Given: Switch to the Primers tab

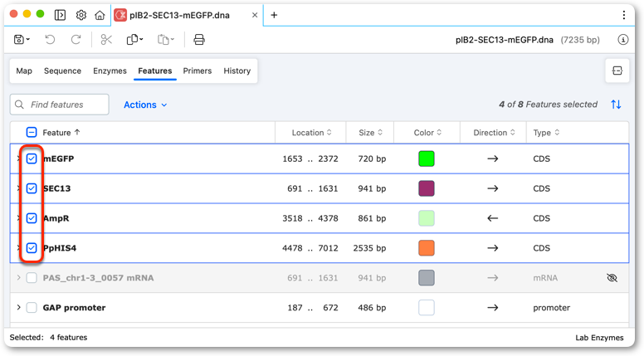Looking at the screenshot, I should click(x=198, y=71).
